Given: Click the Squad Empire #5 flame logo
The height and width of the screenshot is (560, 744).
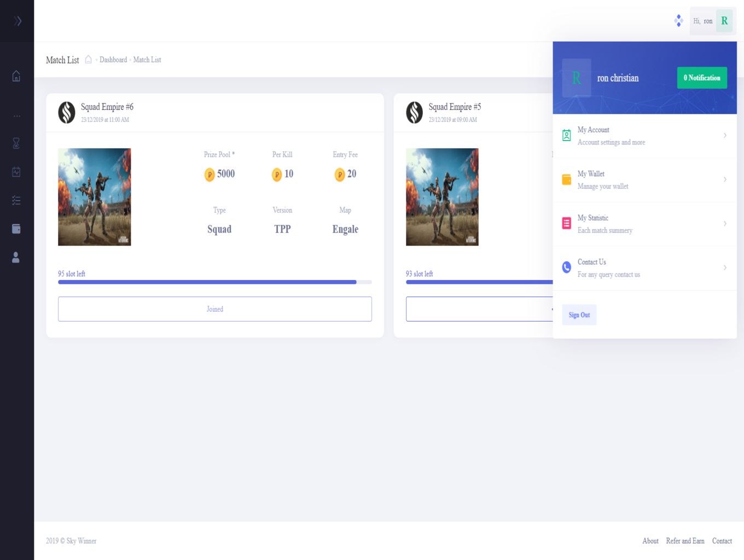Looking at the screenshot, I should [x=414, y=113].
